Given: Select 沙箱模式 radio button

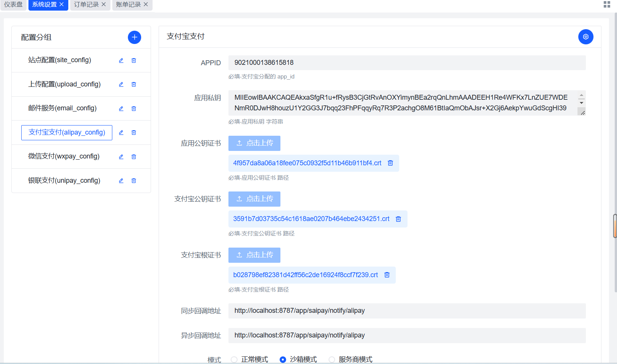Looking at the screenshot, I should [x=283, y=359].
